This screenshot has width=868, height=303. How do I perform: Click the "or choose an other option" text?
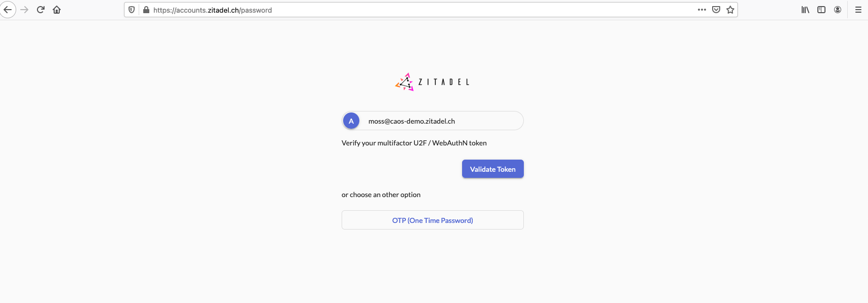(x=381, y=195)
